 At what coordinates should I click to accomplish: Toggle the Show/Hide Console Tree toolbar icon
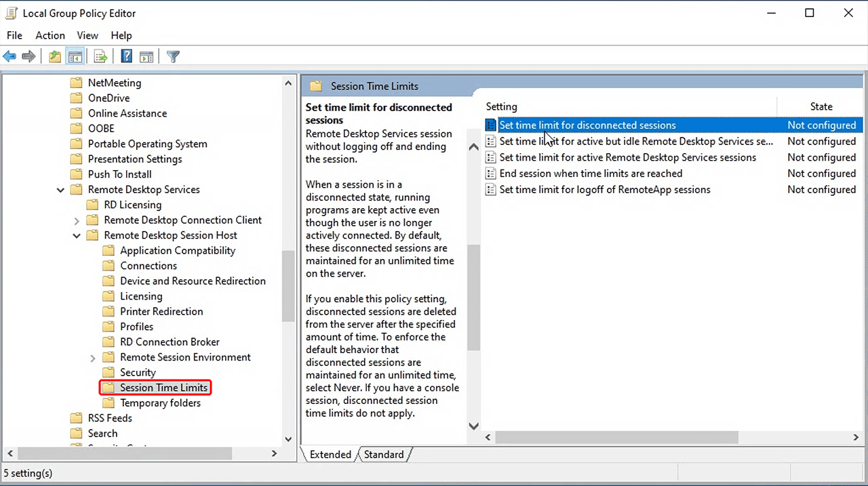click(76, 56)
